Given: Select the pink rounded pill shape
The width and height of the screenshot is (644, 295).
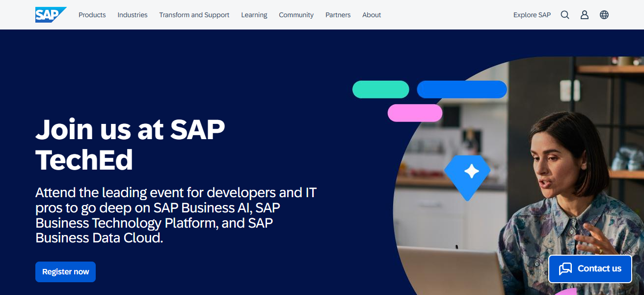Looking at the screenshot, I should pos(415,113).
